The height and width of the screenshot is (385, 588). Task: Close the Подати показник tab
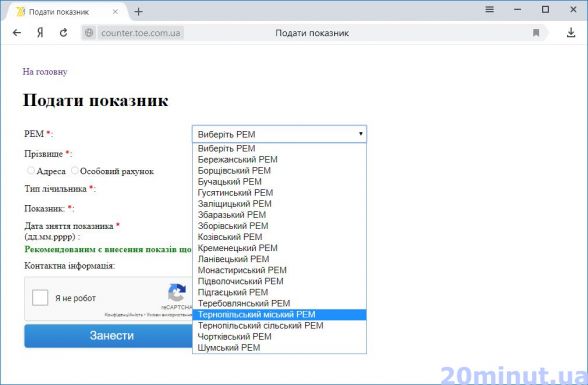pyautogui.click(x=116, y=12)
